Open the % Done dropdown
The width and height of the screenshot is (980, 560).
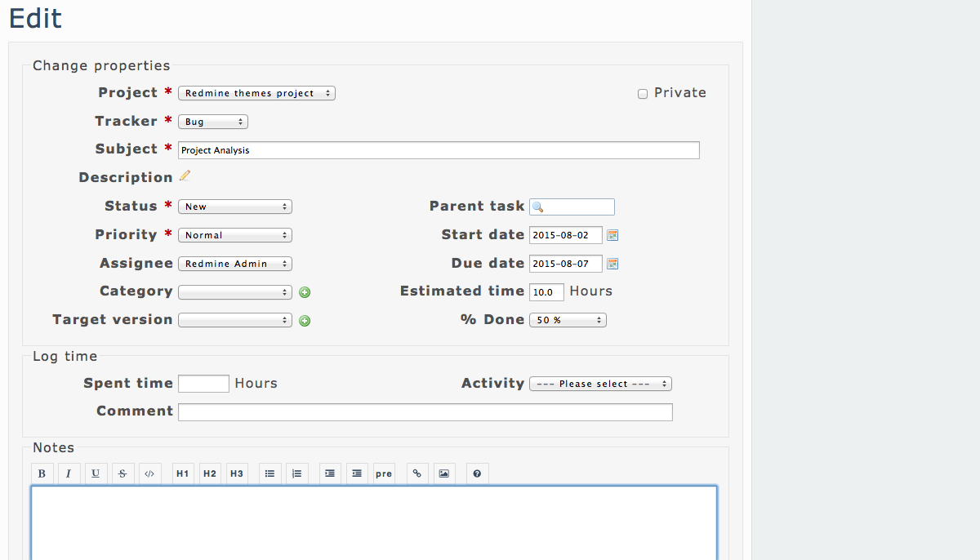(568, 320)
